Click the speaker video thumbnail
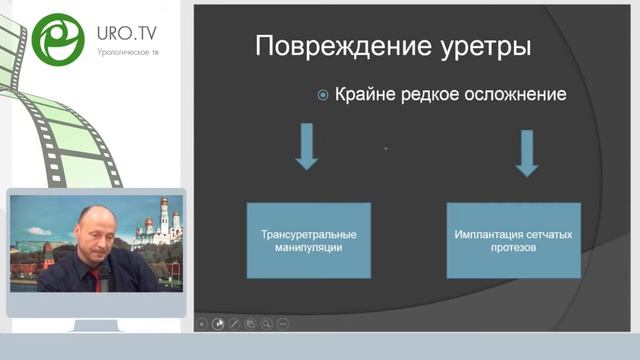The width and height of the screenshot is (640, 360). [96, 244]
